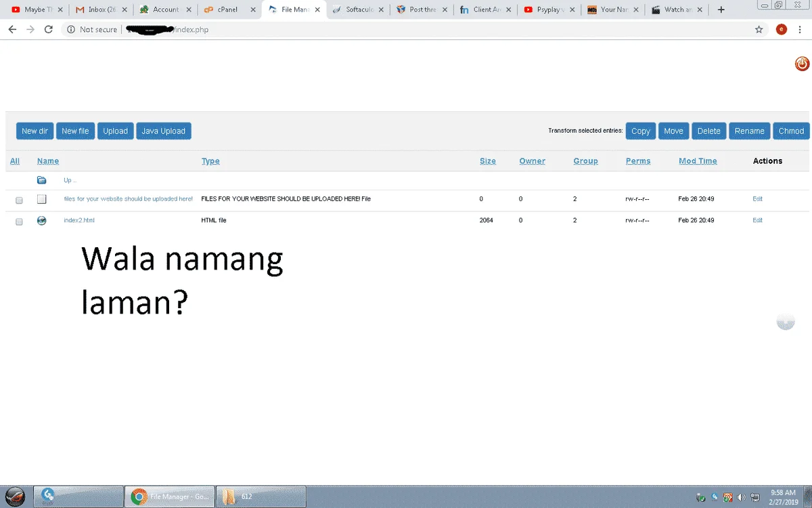The image size is (812, 508).
Task: Switch to the Gmail Inbox tab
Action: pos(100,9)
